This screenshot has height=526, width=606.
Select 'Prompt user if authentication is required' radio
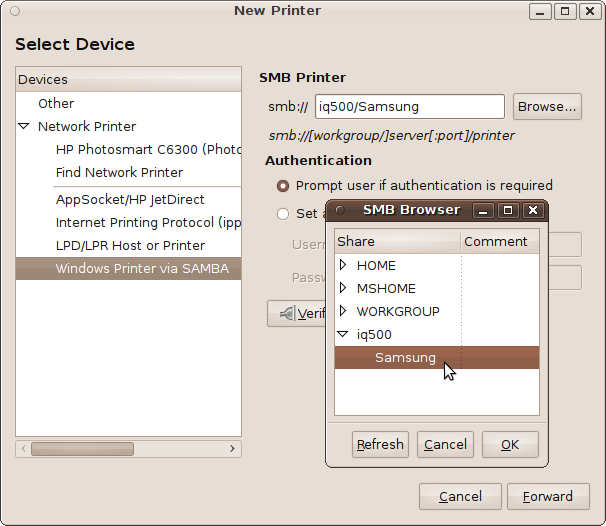point(283,186)
